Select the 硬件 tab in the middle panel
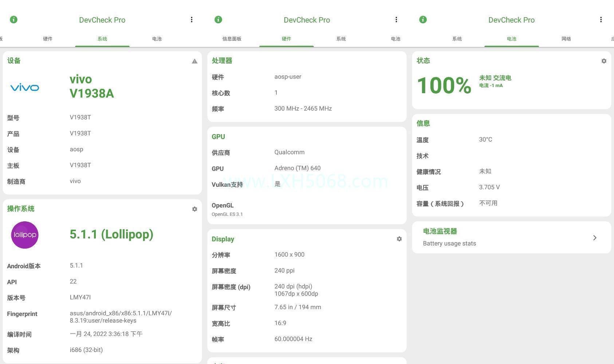614x364 pixels. [x=287, y=39]
